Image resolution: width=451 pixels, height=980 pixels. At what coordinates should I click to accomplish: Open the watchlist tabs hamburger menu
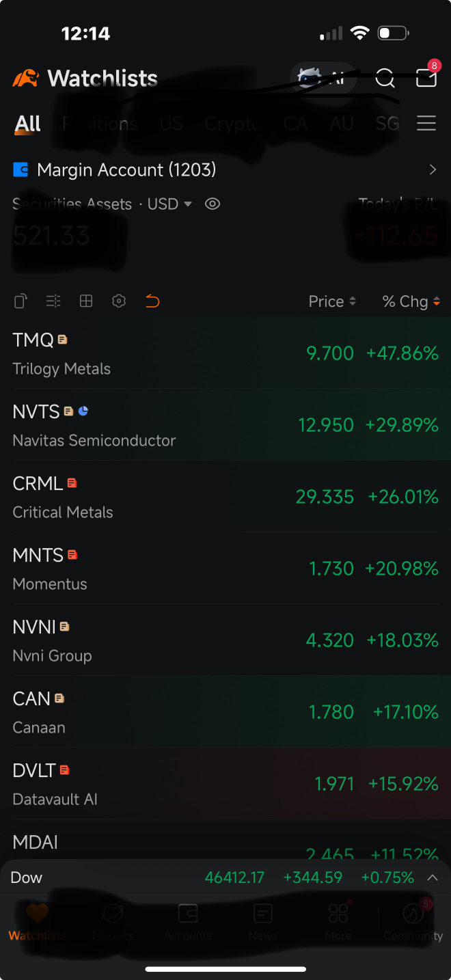(x=426, y=124)
